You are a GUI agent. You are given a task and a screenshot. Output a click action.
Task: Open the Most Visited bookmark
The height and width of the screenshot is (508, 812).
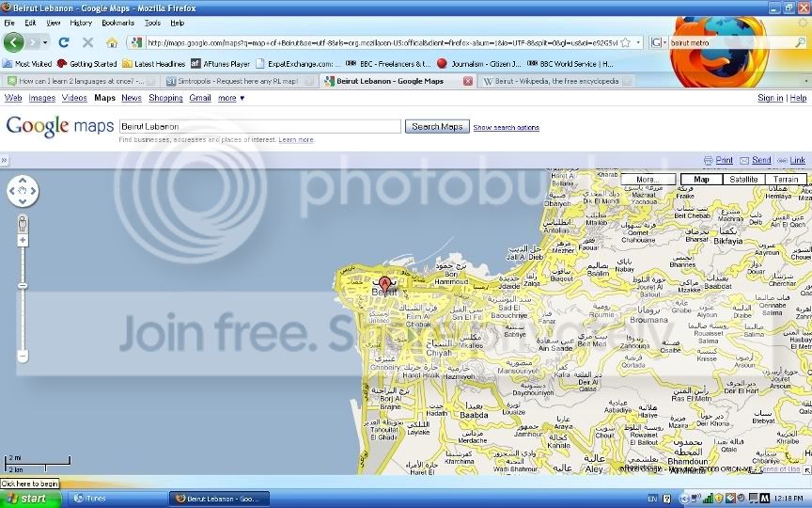pyautogui.click(x=27, y=64)
